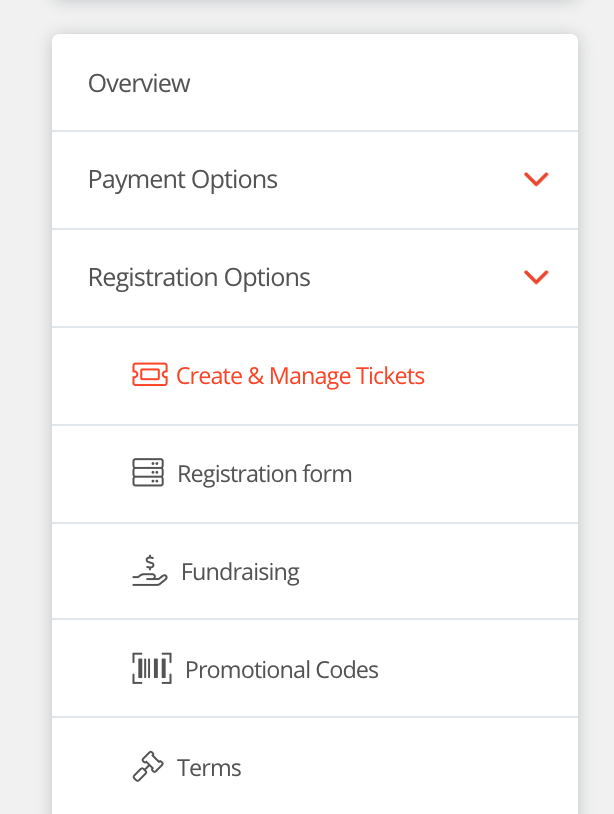Click the server-style Registration form icon
The image size is (614, 814).
[148, 473]
